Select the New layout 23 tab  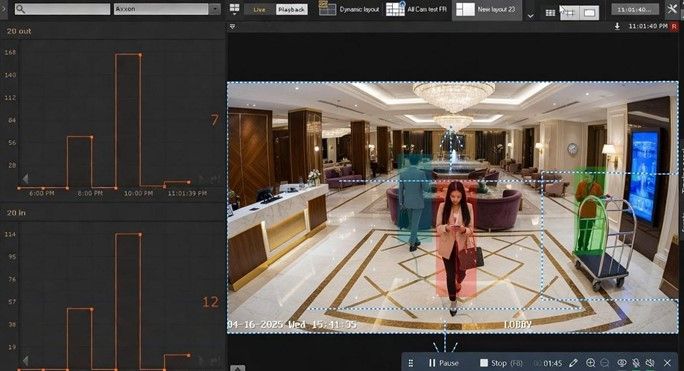486,9
